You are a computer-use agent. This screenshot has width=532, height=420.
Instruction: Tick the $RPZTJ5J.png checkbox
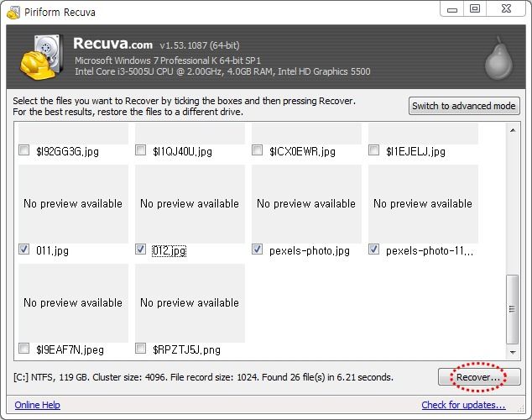140,349
